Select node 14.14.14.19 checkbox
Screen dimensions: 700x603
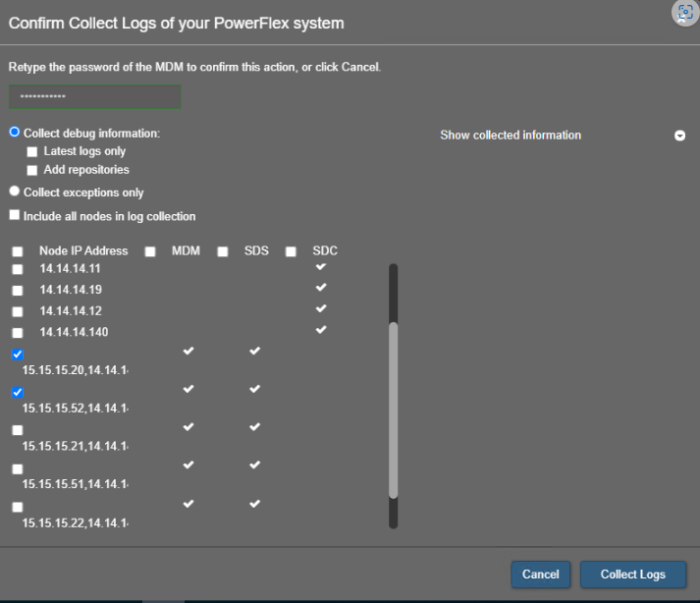pos(18,291)
